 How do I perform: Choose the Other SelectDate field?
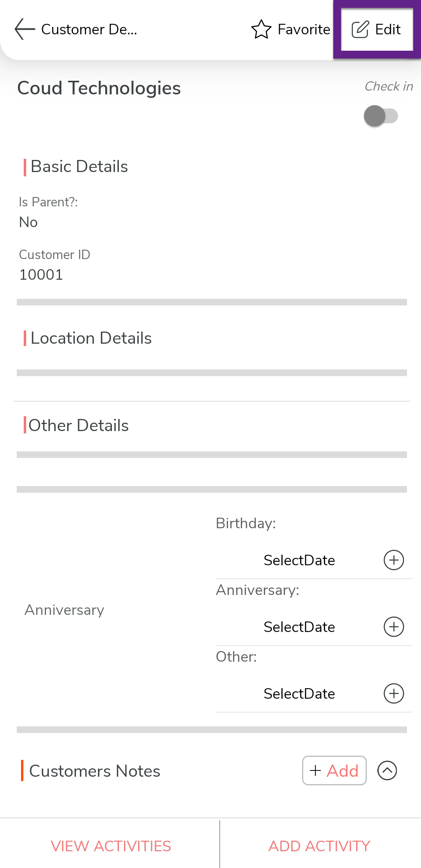click(299, 694)
